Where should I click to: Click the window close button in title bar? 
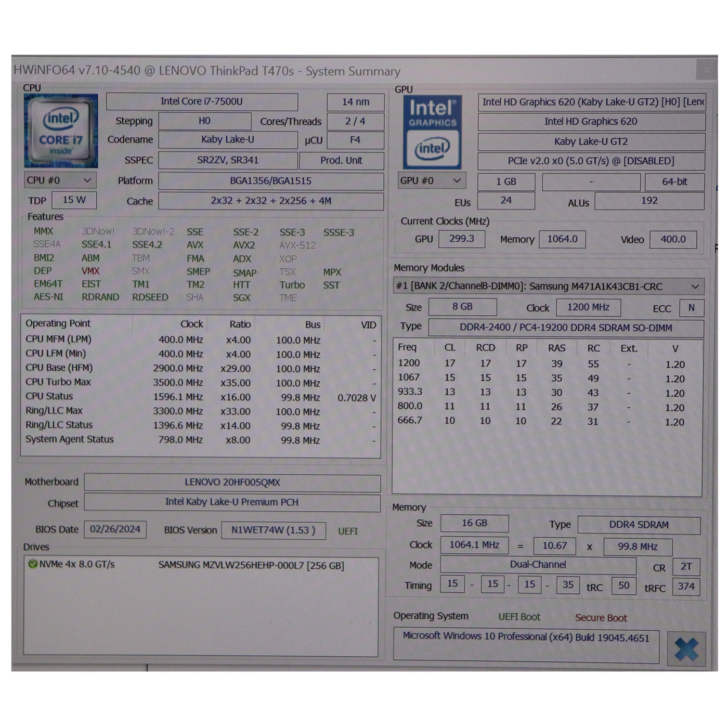(707, 69)
